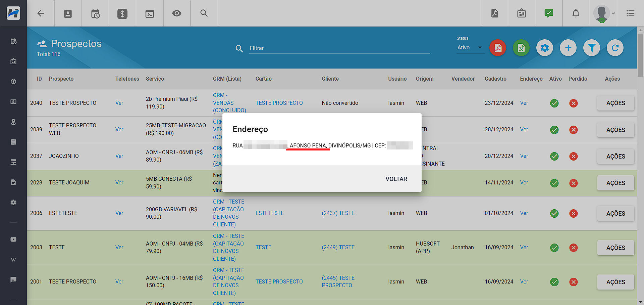This screenshot has height=305, width=644.
Task: Mark prospect 2028 as Perdido
Action: click(x=574, y=183)
